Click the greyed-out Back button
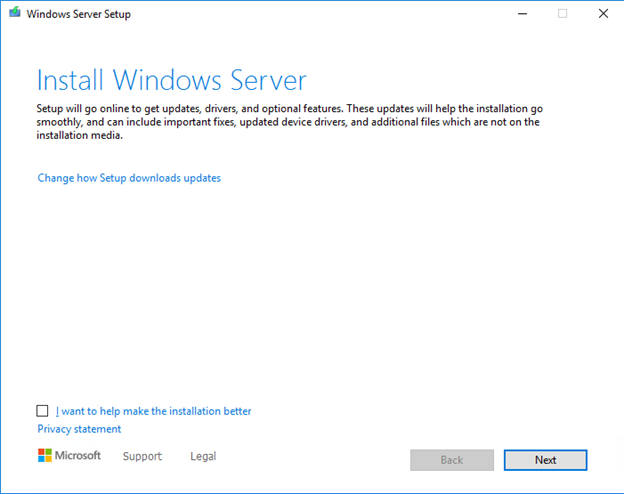The width and height of the screenshot is (624, 494). point(452,460)
